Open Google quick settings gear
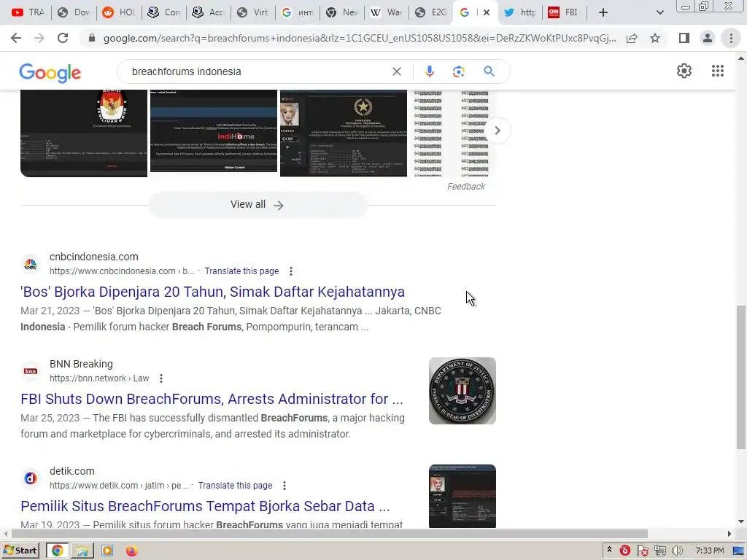This screenshot has height=560, width=747. pyautogui.click(x=684, y=71)
